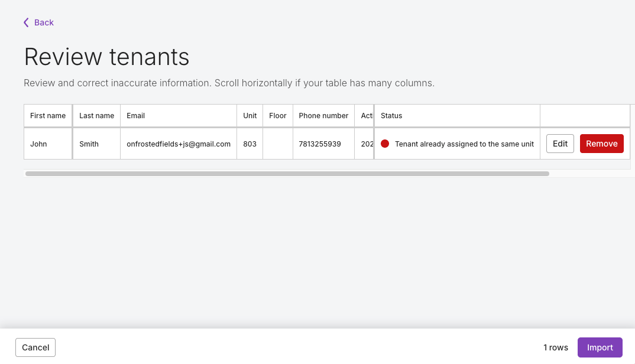Select the onfrostedfields email address cell
The image size is (635, 364).
point(179,144)
